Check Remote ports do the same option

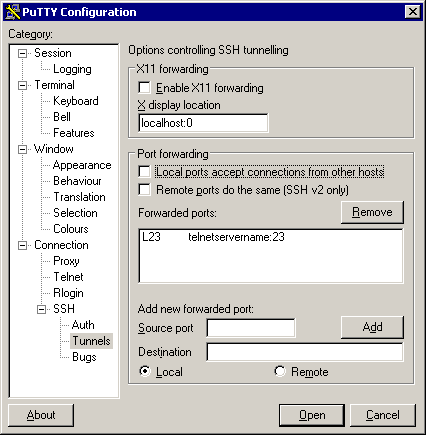[144, 190]
